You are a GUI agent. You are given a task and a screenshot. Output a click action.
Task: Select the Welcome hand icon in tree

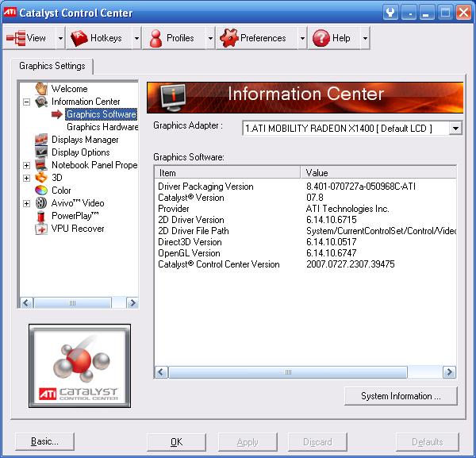click(41, 89)
